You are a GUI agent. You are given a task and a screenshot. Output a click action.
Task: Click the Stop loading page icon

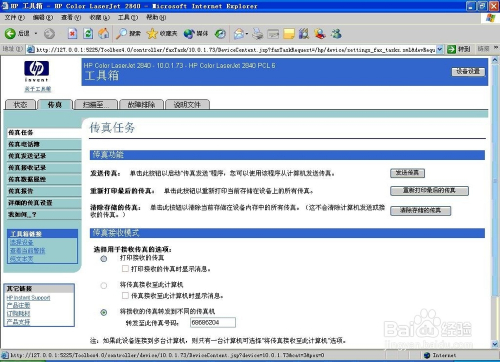(72, 33)
